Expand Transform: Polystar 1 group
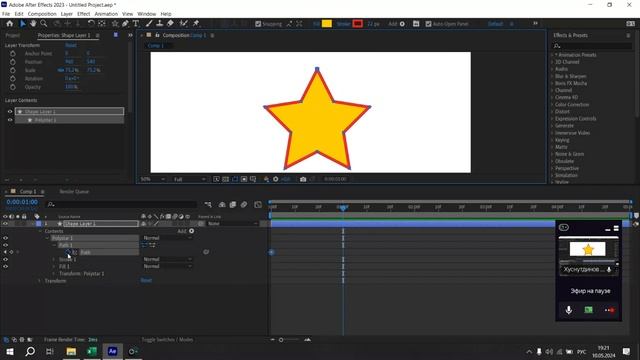640x360 pixels. pos(54,273)
